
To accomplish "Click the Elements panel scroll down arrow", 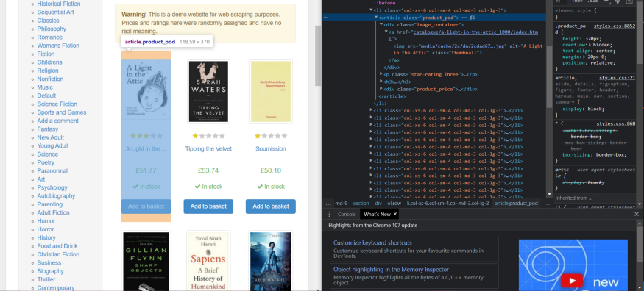I will click(x=550, y=194).
